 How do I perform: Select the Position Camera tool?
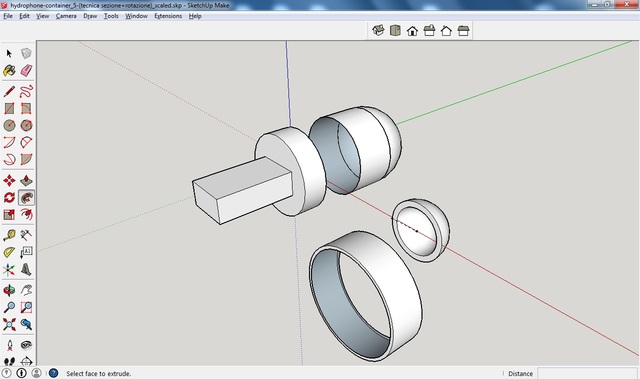pyautogui.click(x=9, y=345)
